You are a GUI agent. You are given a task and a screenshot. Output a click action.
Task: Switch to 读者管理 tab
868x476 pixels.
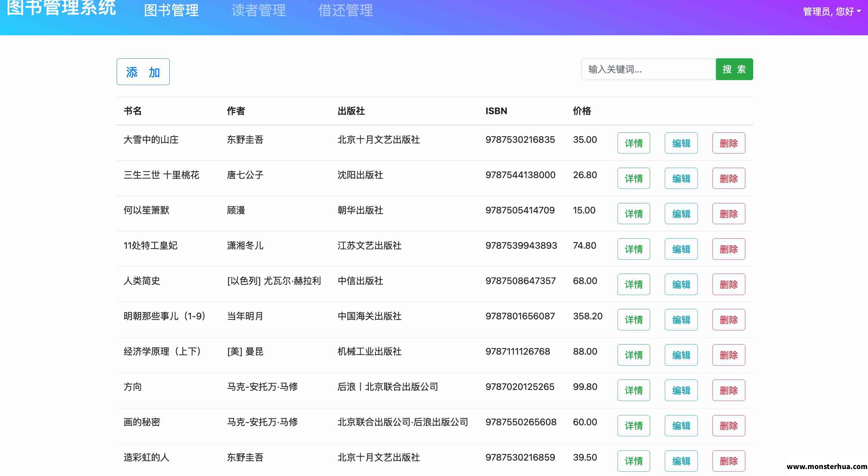point(258,10)
